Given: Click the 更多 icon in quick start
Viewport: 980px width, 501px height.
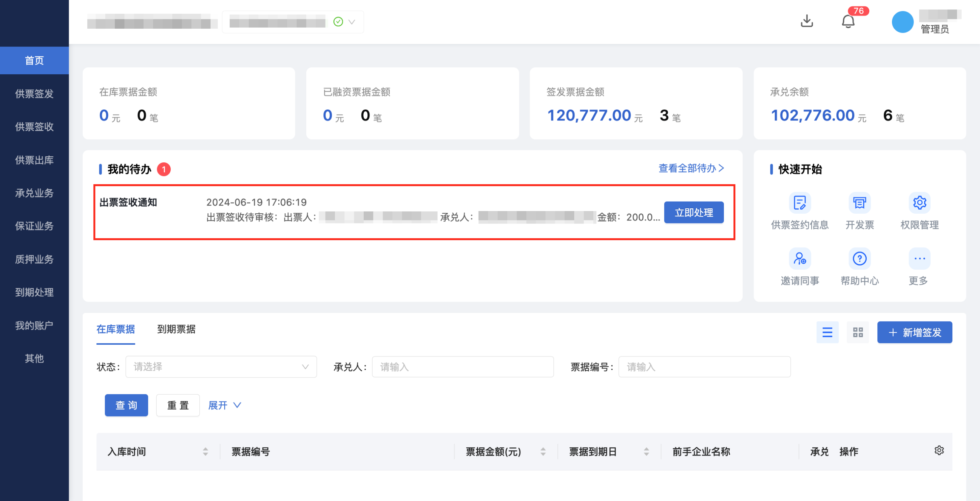Looking at the screenshot, I should [x=919, y=259].
